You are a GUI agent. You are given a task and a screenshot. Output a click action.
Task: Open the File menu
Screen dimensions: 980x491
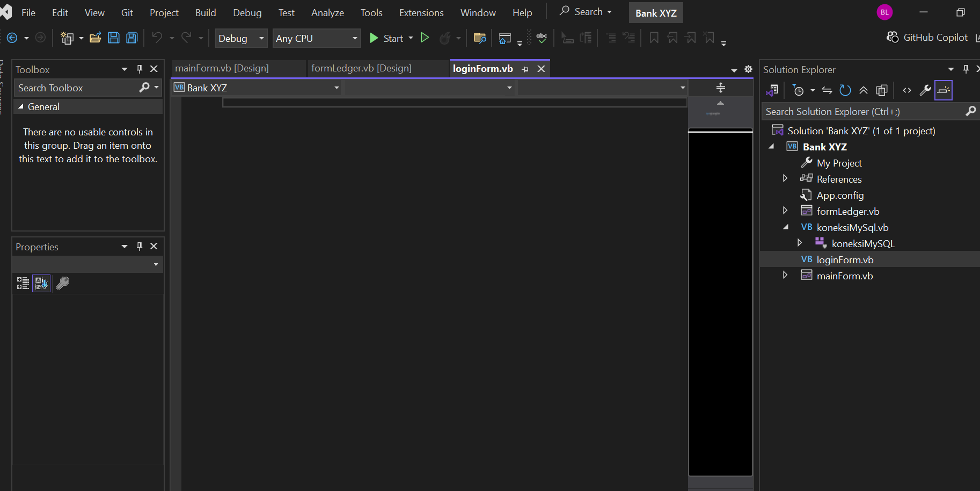[x=28, y=12]
